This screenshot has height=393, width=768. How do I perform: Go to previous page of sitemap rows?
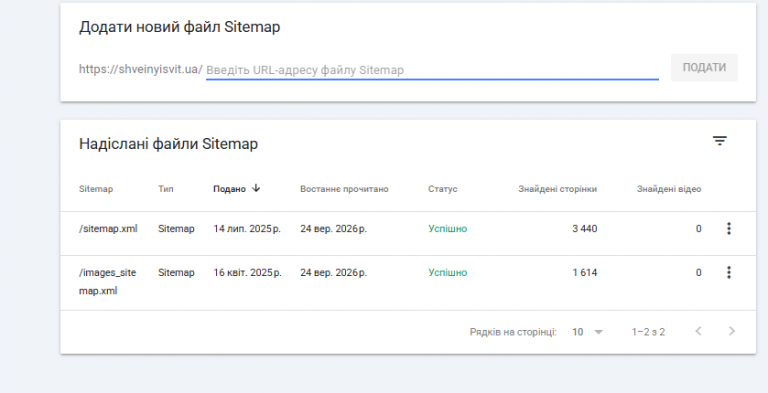click(698, 331)
